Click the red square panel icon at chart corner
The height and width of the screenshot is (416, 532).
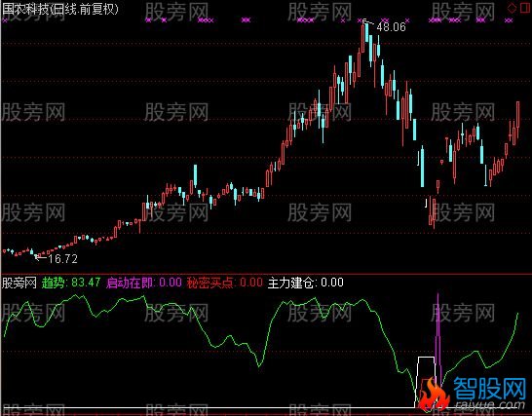click(524, 8)
